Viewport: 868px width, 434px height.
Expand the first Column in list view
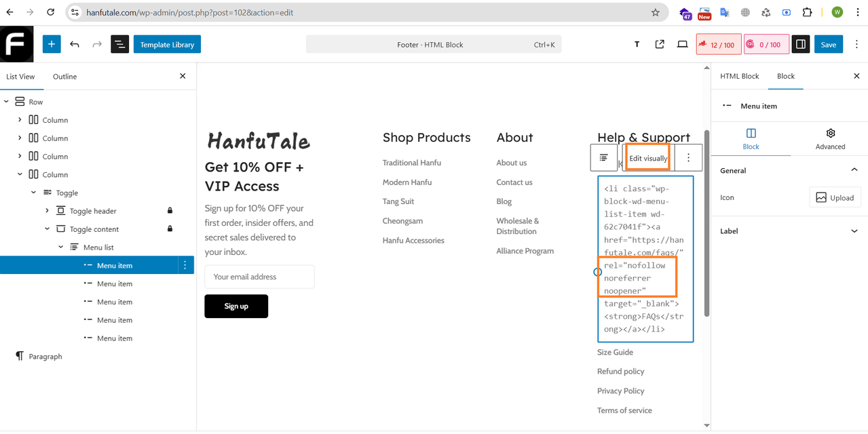20,120
